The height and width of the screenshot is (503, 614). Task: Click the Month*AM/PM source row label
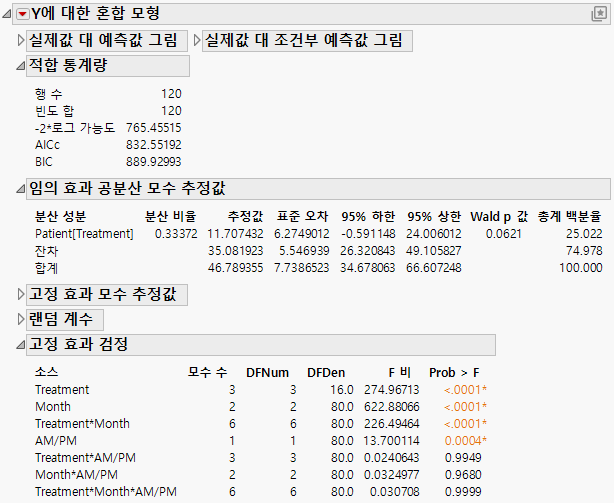(x=76, y=475)
